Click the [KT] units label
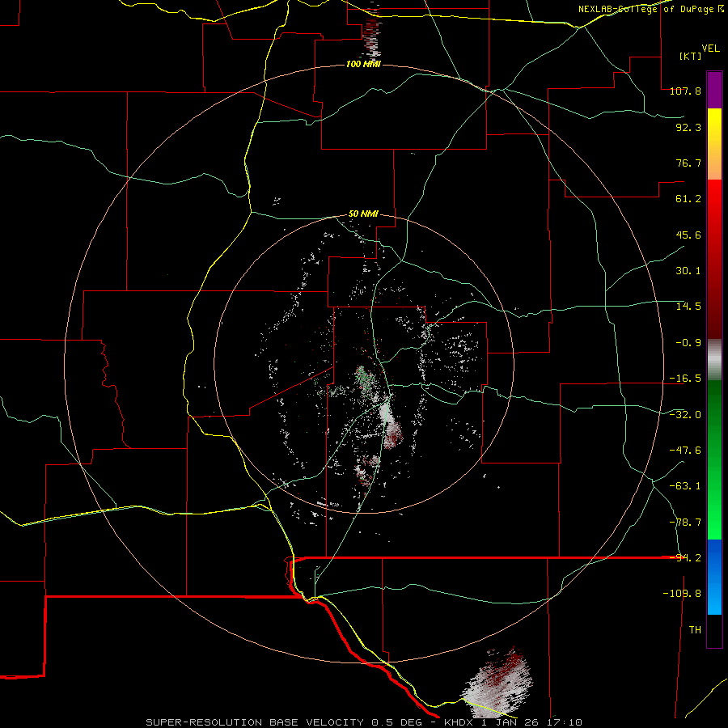This screenshot has width=728, height=728. pyautogui.click(x=691, y=56)
